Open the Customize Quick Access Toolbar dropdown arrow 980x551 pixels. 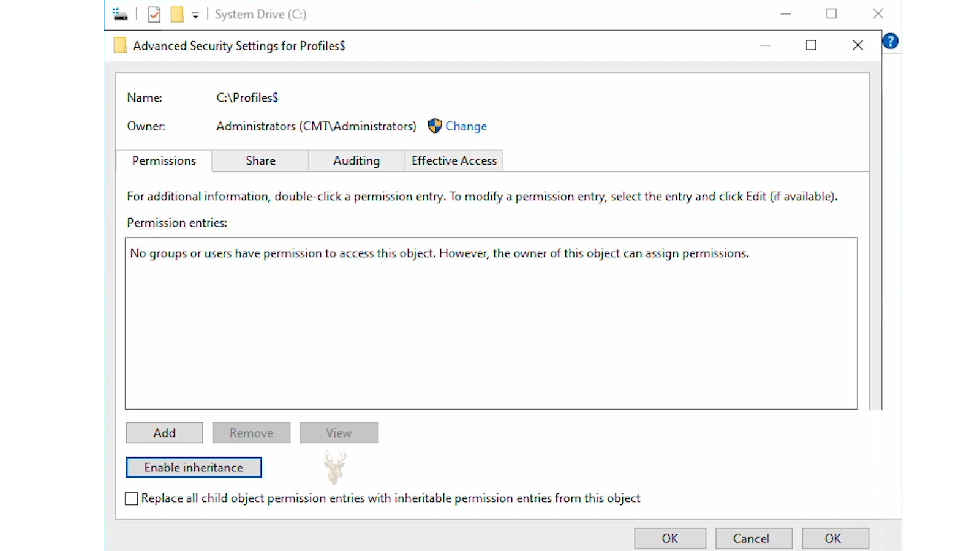pyautogui.click(x=195, y=15)
